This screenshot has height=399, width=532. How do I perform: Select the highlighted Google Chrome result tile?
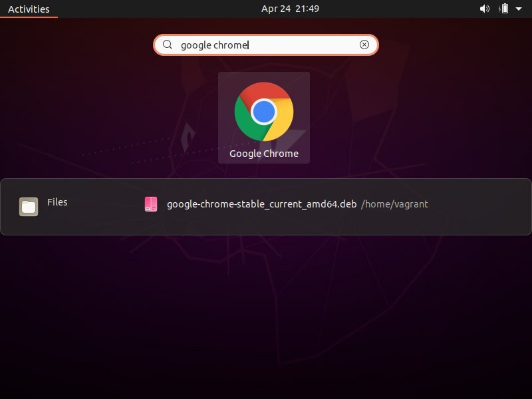tap(264, 117)
